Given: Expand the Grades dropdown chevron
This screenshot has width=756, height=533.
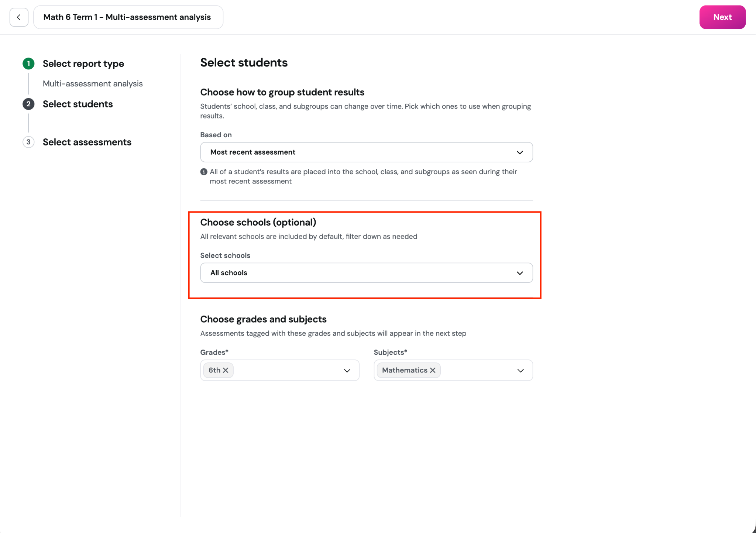Looking at the screenshot, I should click(x=347, y=371).
